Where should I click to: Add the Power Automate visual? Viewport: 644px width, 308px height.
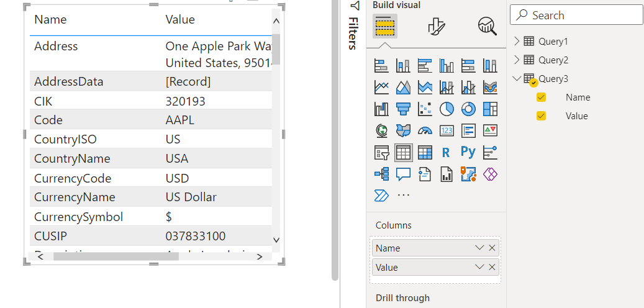(381, 195)
